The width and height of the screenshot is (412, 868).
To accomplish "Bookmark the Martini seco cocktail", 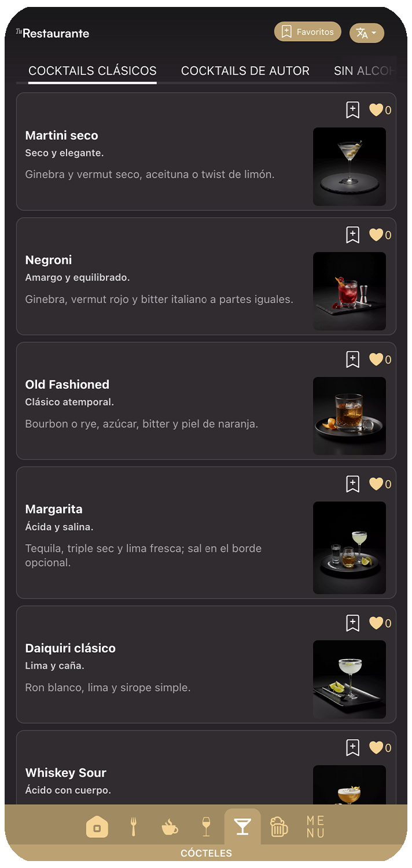I will point(352,110).
